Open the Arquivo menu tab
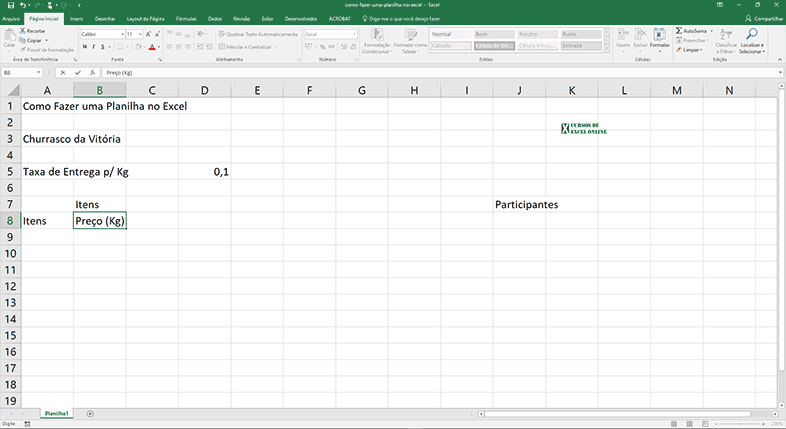This screenshot has height=429, width=786. click(x=12, y=18)
